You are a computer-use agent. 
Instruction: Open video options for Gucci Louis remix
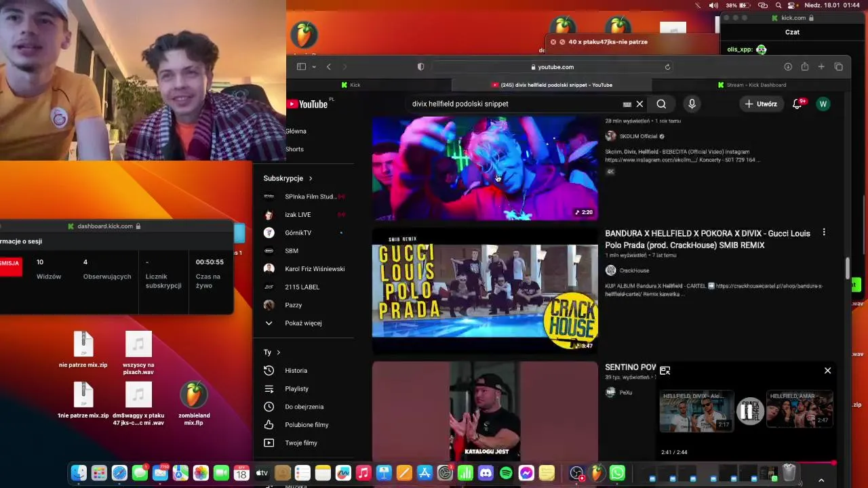(x=824, y=232)
